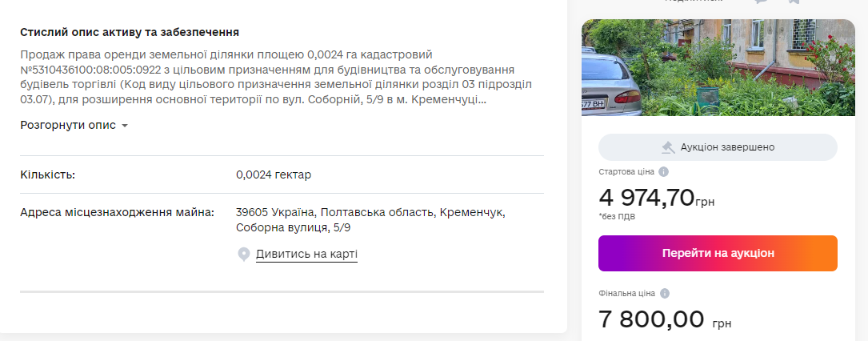Click the Стислий опис активу та забезпечення heading
Image resolution: width=868 pixels, height=341 pixels.
[130, 33]
